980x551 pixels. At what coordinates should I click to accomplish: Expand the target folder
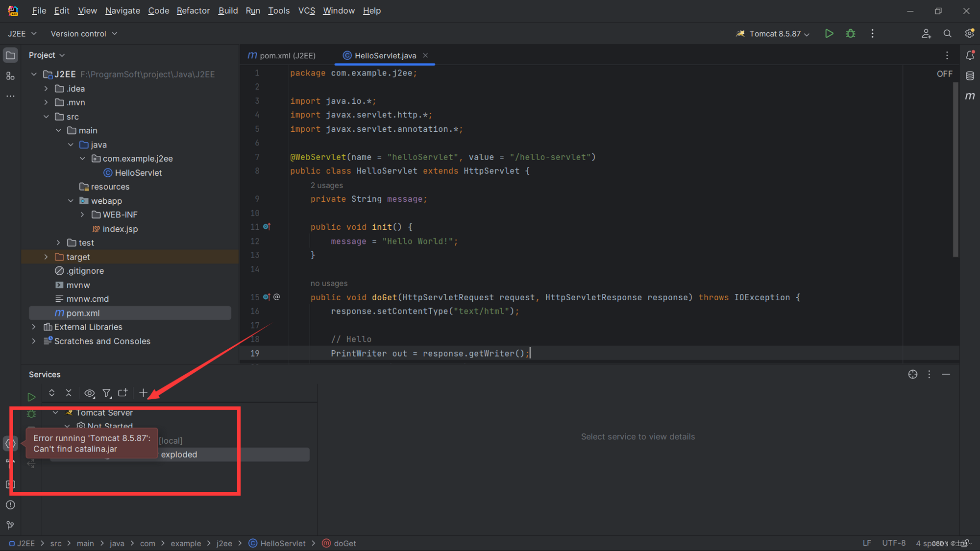coord(46,257)
